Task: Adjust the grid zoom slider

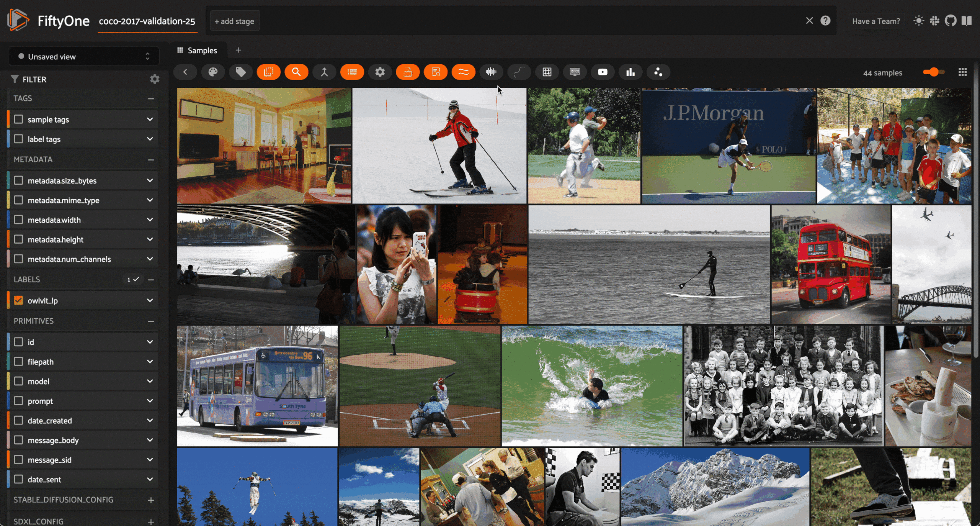Action: tap(934, 72)
